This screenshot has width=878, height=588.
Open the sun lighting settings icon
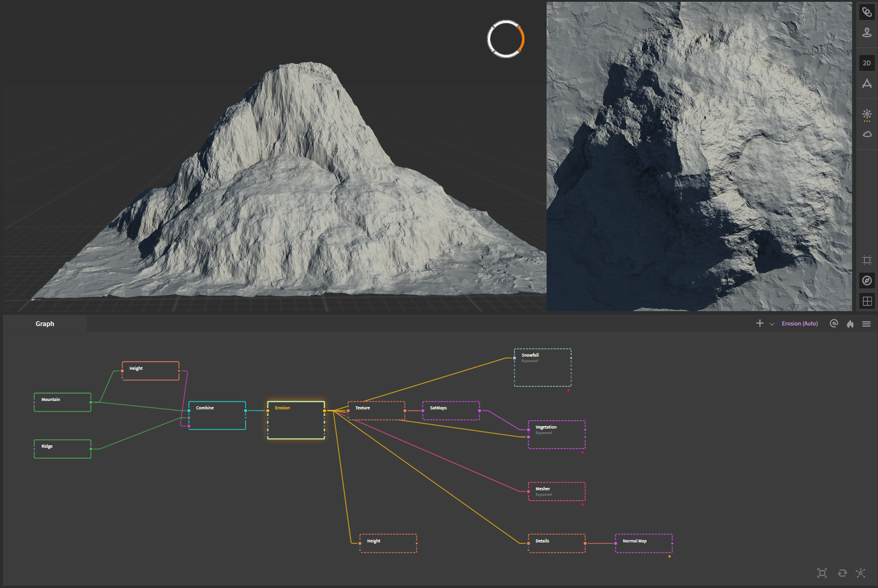point(867,114)
